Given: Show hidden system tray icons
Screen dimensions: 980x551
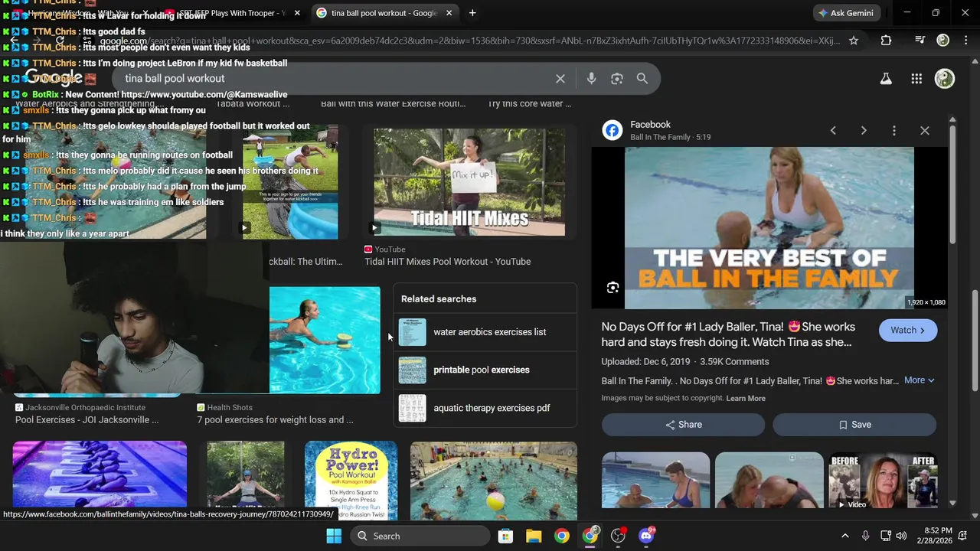Looking at the screenshot, I should (x=845, y=536).
